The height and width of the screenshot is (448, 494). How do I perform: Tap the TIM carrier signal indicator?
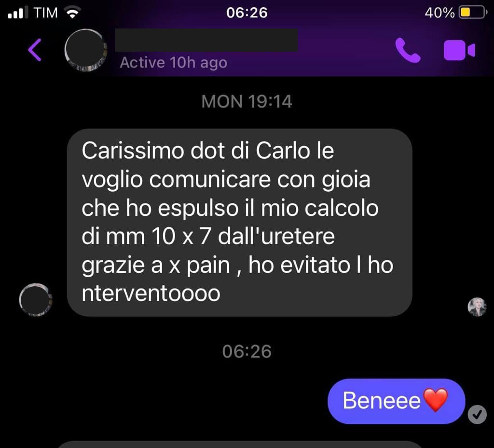(33, 13)
